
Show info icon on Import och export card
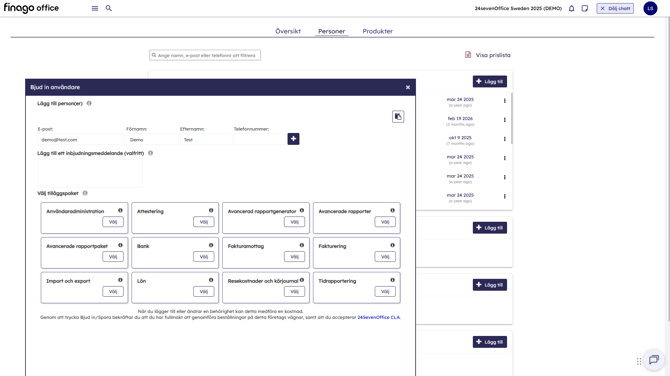point(120,280)
